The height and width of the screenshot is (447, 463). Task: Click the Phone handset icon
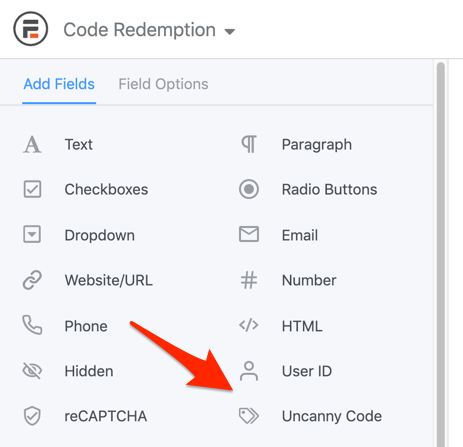pyautogui.click(x=32, y=325)
